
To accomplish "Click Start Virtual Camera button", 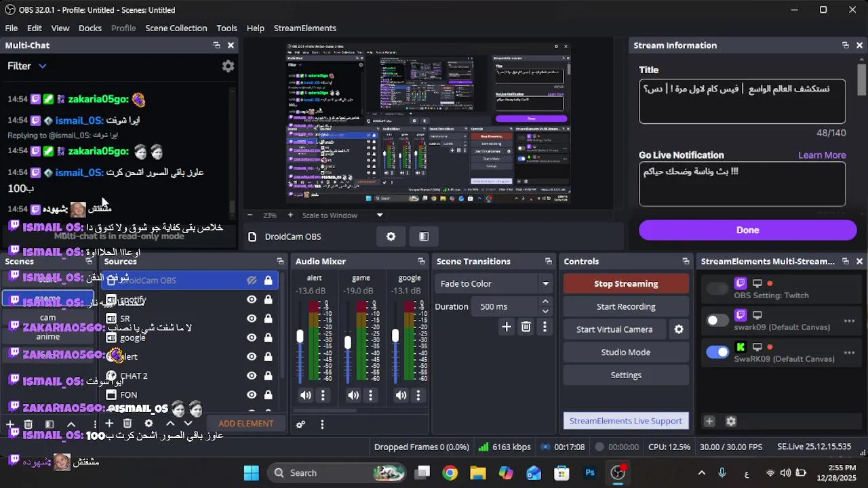I will [614, 329].
